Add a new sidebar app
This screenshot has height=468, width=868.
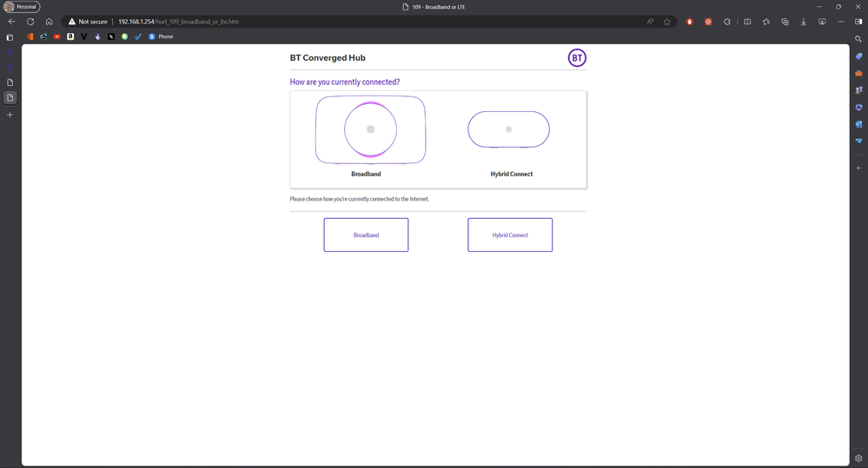click(x=858, y=168)
